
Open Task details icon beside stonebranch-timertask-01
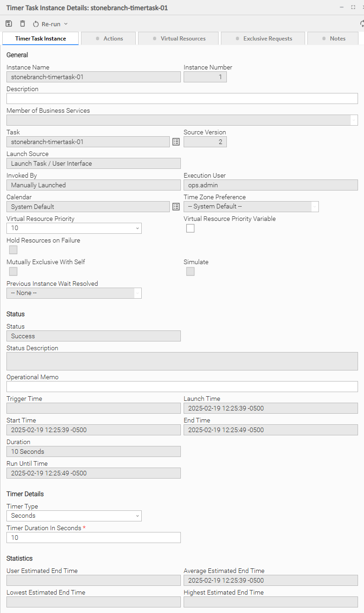coord(176,142)
